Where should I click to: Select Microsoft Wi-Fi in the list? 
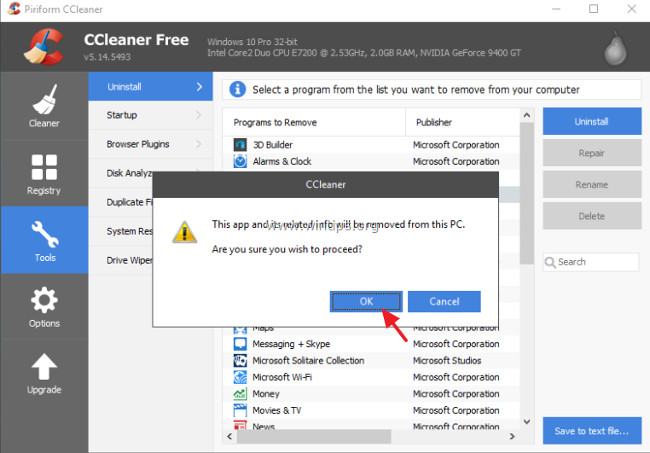(371, 377)
